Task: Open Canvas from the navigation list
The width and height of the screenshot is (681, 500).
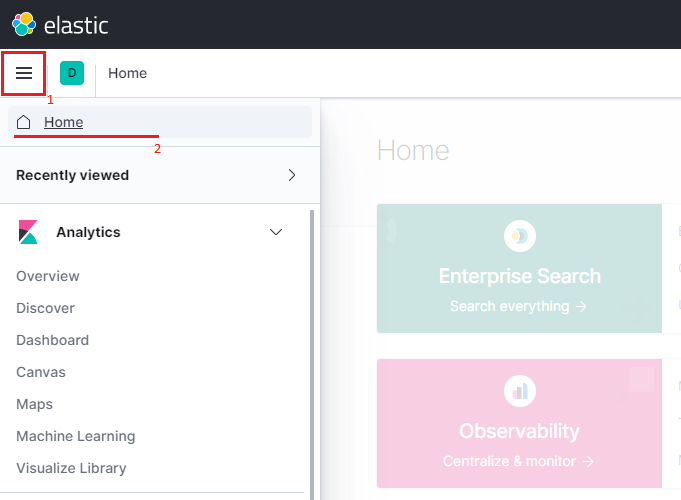Action: click(x=41, y=372)
